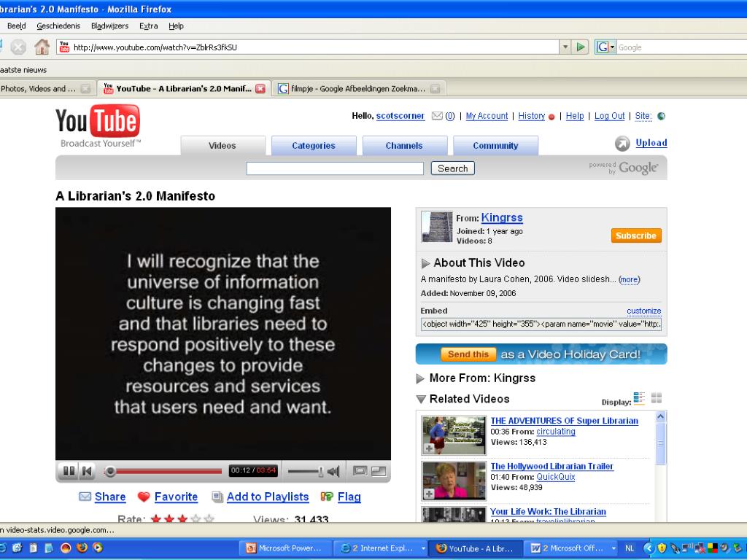Open the My Account link
Screen dimensions: 747x560
(487, 116)
